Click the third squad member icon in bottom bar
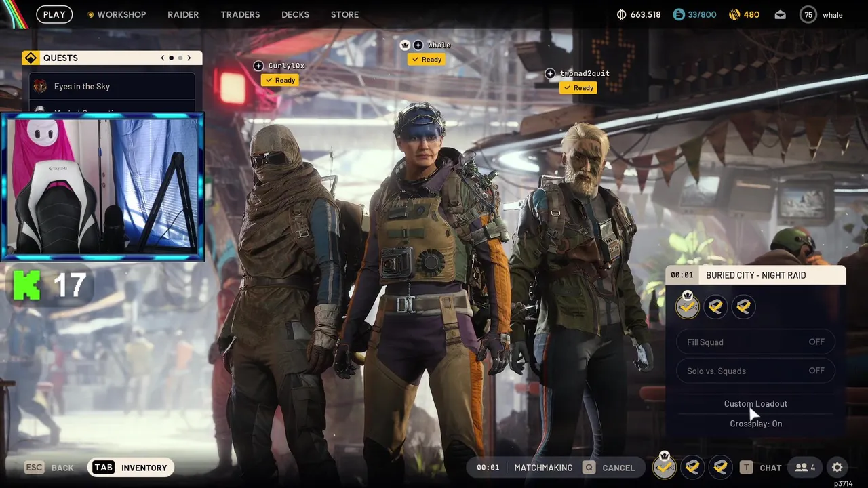868x488 pixels. pos(720,467)
